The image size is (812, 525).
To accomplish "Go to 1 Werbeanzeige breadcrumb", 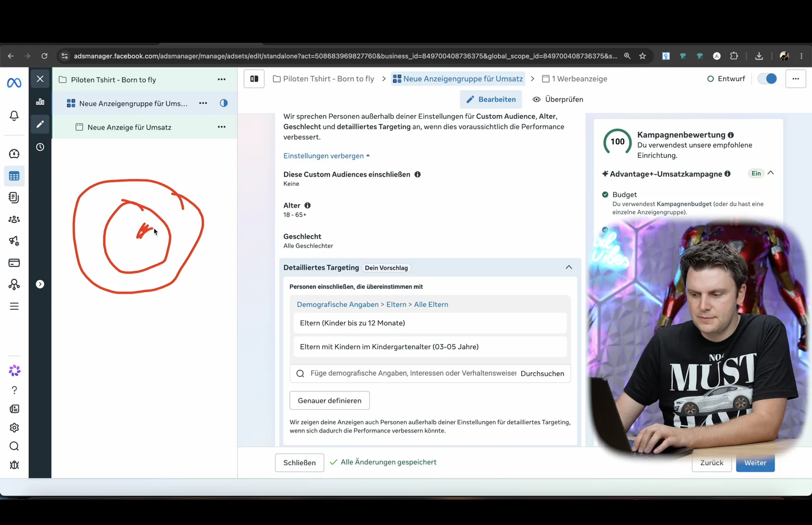I will coord(574,79).
